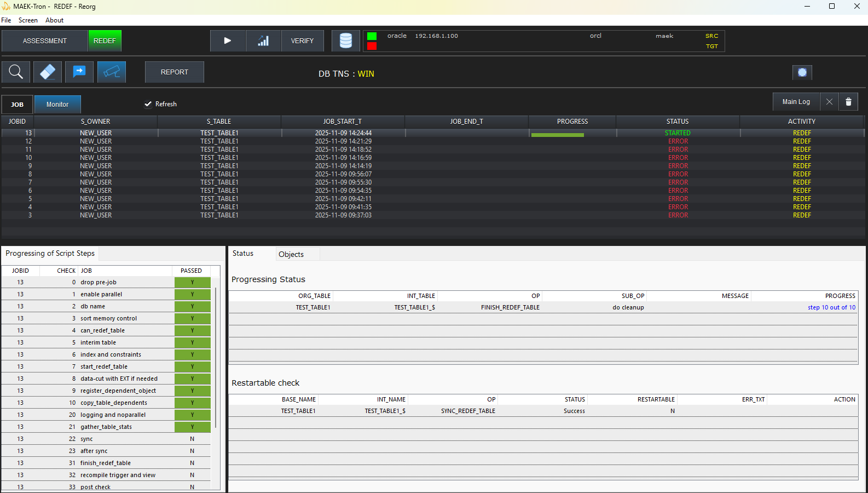Select the 'start_redef_table' script step

pos(106,366)
